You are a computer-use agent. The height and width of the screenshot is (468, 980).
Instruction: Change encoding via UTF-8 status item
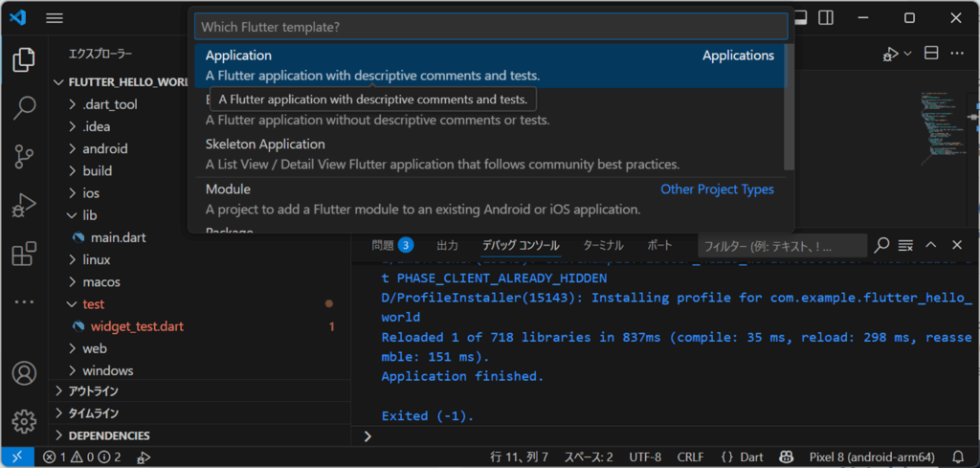(x=644, y=457)
